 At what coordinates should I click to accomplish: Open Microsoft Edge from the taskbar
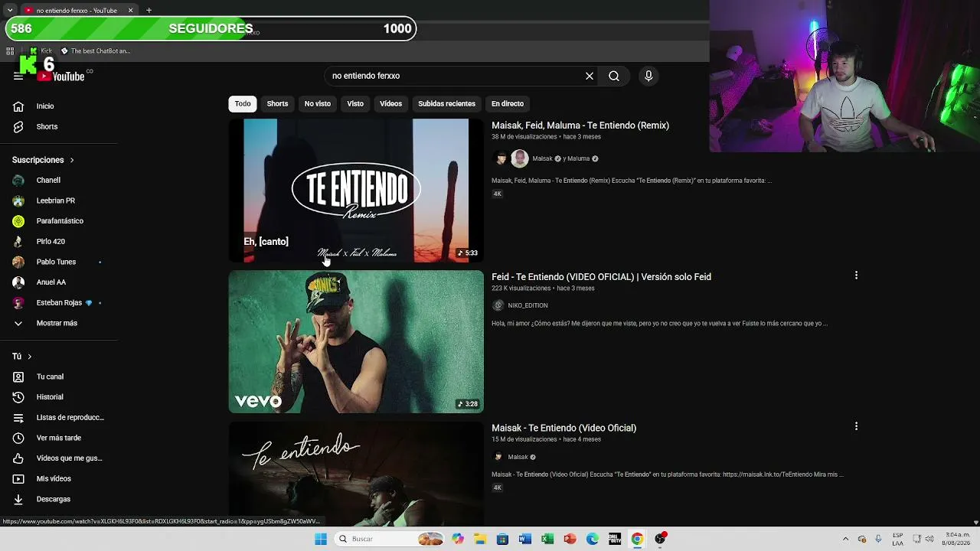[x=593, y=539]
